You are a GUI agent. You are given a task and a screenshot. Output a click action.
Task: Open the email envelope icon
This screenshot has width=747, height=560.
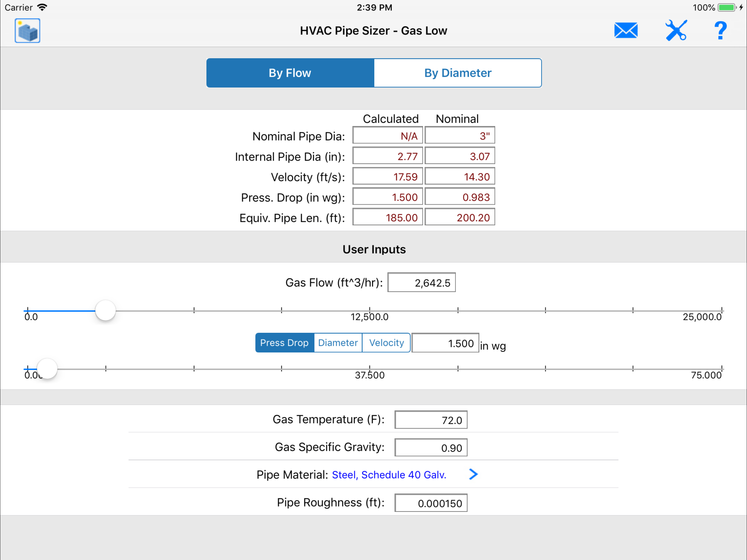625,31
